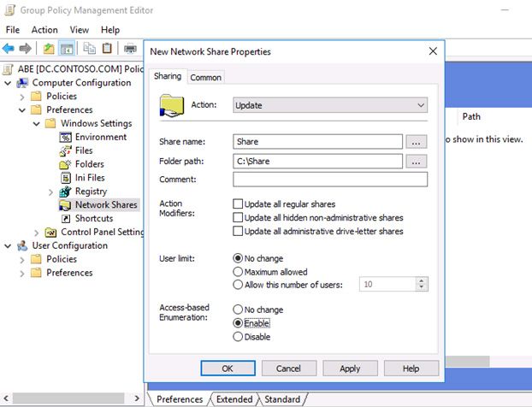Expand Policies under User Configuration
This screenshot has width=532, height=407.
(22, 259)
